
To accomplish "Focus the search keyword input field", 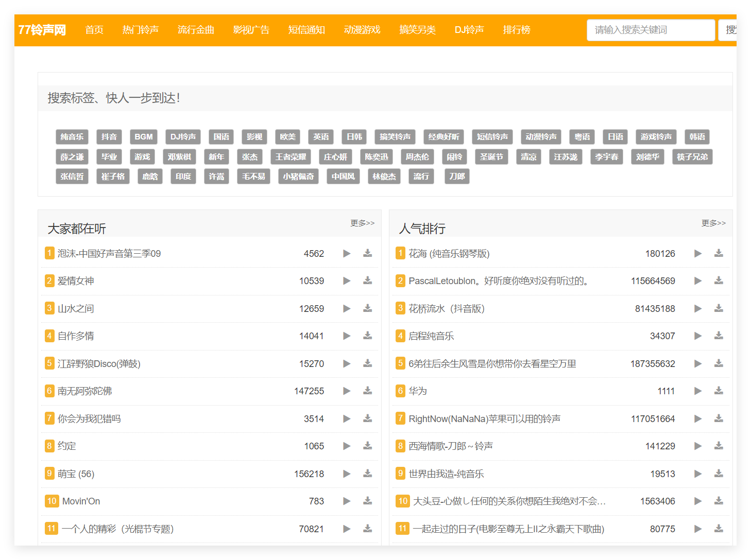I will (651, 30).
